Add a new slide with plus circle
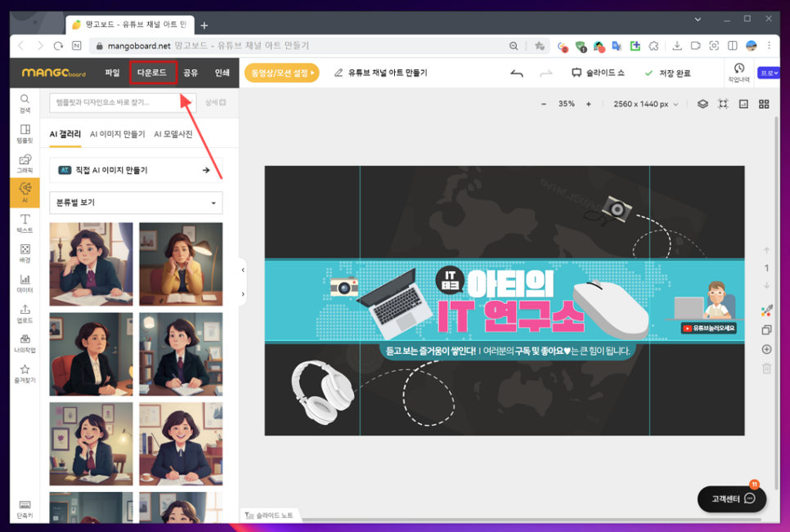790x532 pixels. (766, 349)
